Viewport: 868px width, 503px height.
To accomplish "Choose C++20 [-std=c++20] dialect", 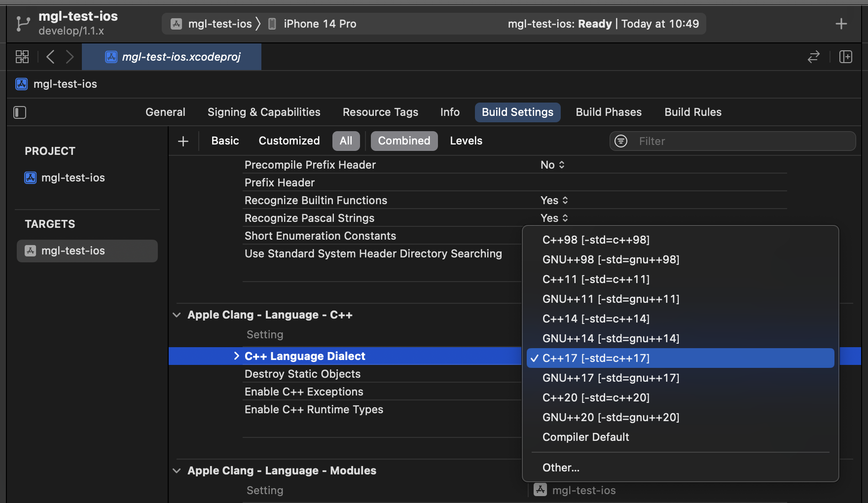I will point(681,397).
